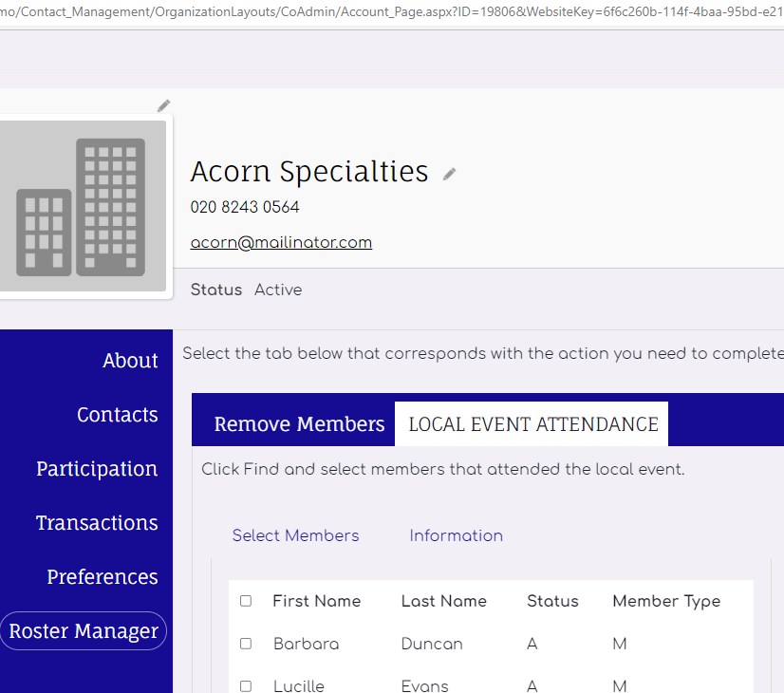Screen dimensions: 784x693
Task: Click edit pencil next to Acorn Specialties
Action: click(450, 174)
